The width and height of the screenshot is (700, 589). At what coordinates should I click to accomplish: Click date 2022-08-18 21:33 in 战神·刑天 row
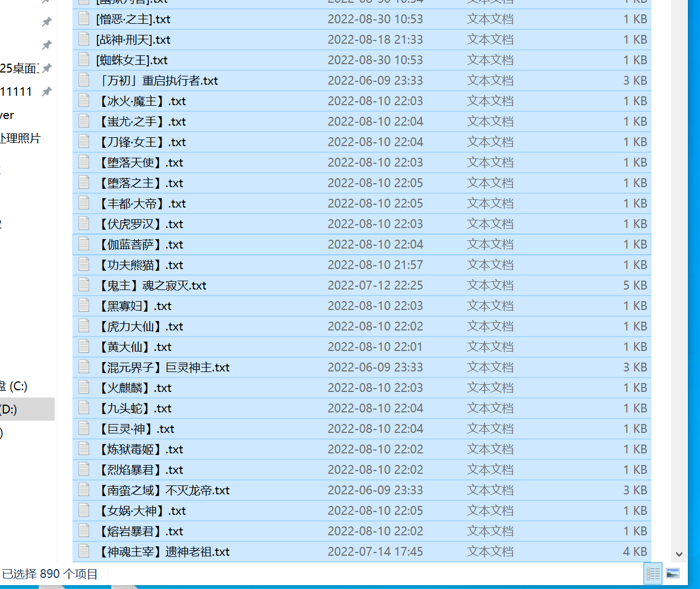375,40
